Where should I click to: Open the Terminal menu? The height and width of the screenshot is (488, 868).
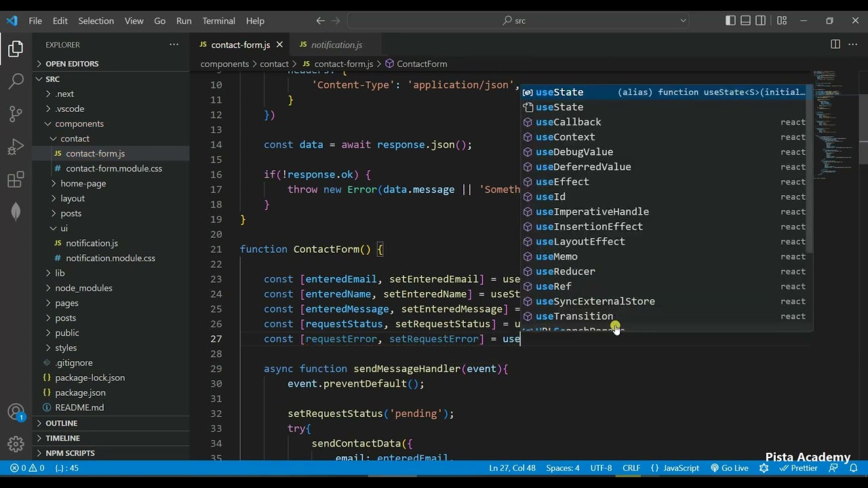click(x=218, y=21)
